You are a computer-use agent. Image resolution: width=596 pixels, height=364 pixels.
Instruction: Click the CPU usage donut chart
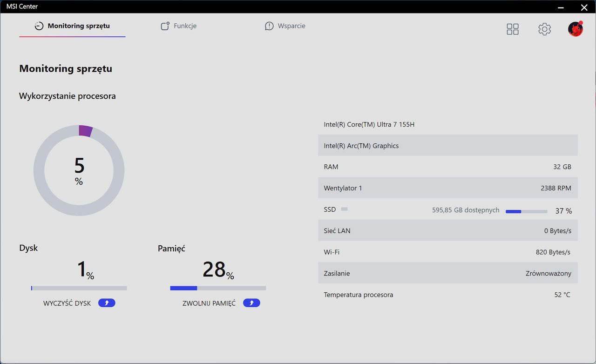tap(79, 170)
